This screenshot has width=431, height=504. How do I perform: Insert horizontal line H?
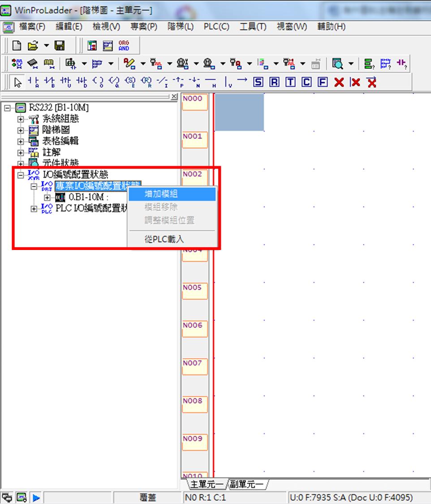[x=211, y=82]
